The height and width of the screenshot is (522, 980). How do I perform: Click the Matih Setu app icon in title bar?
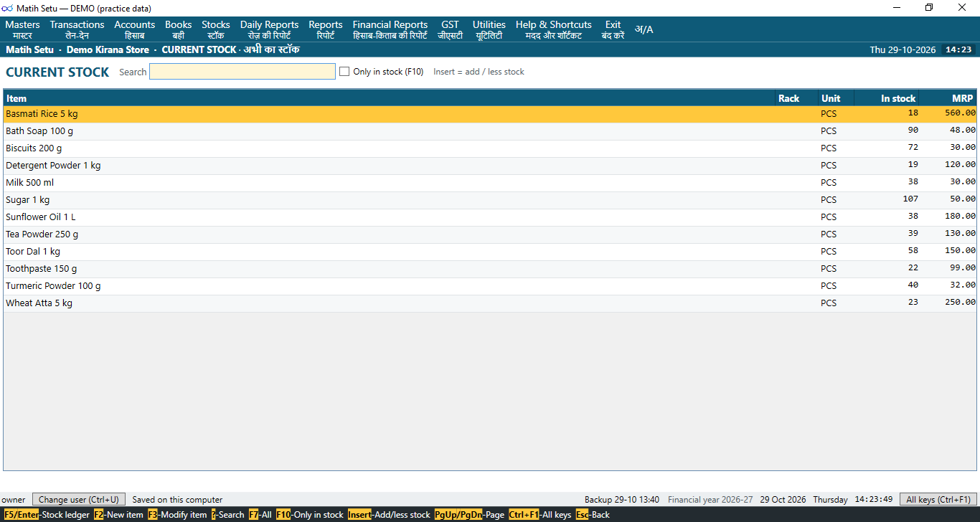tap(8, 7)
